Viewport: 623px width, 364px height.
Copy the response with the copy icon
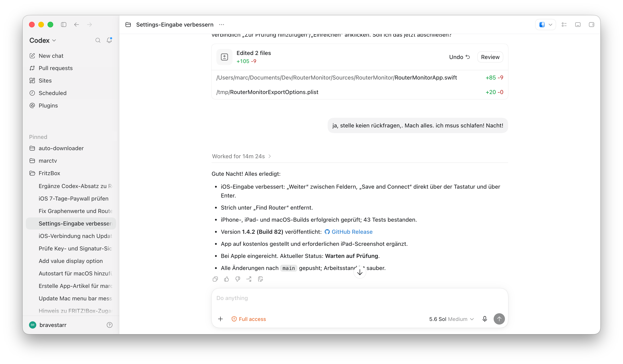tap(215, 279)
